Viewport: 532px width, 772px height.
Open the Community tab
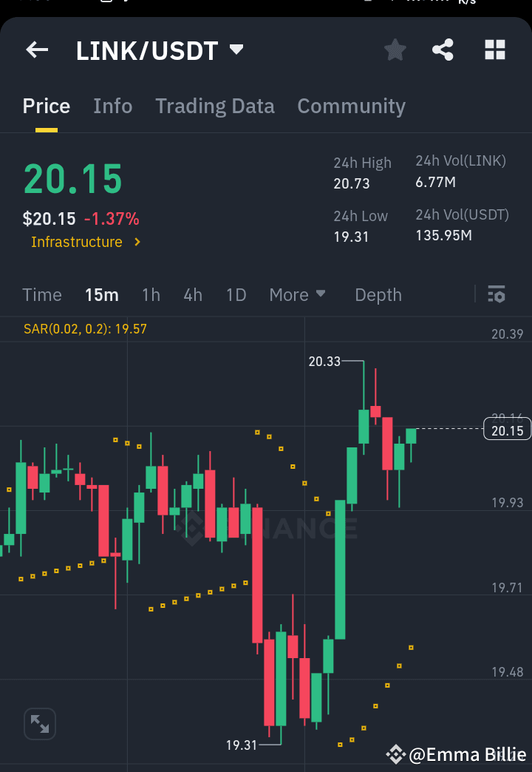point(351,106)
